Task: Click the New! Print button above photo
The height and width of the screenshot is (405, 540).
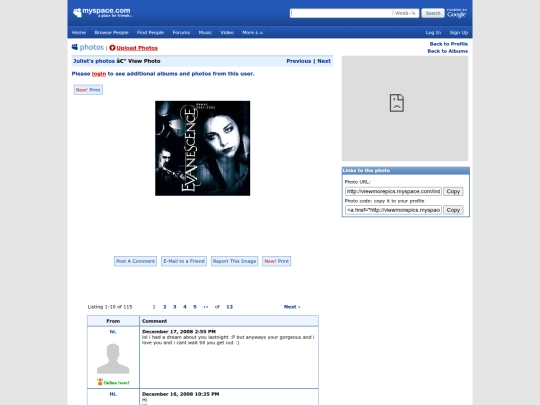Action: tap(88, 90)
